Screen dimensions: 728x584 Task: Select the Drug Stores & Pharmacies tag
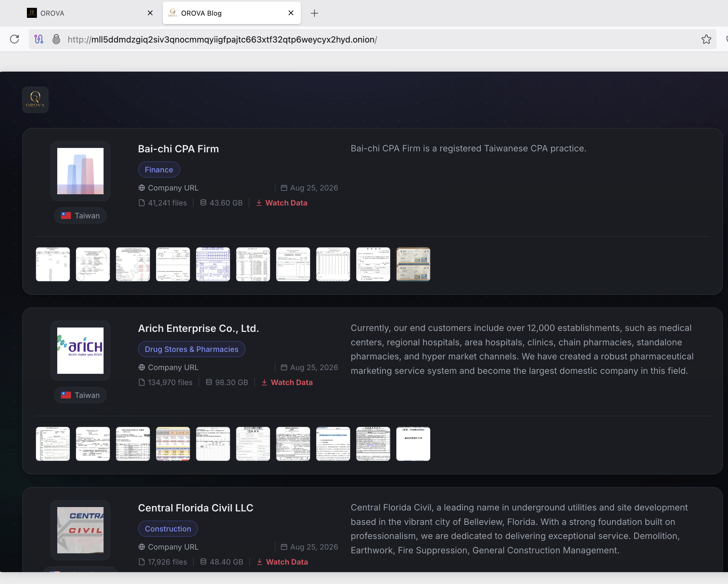(x=192, y=349)
